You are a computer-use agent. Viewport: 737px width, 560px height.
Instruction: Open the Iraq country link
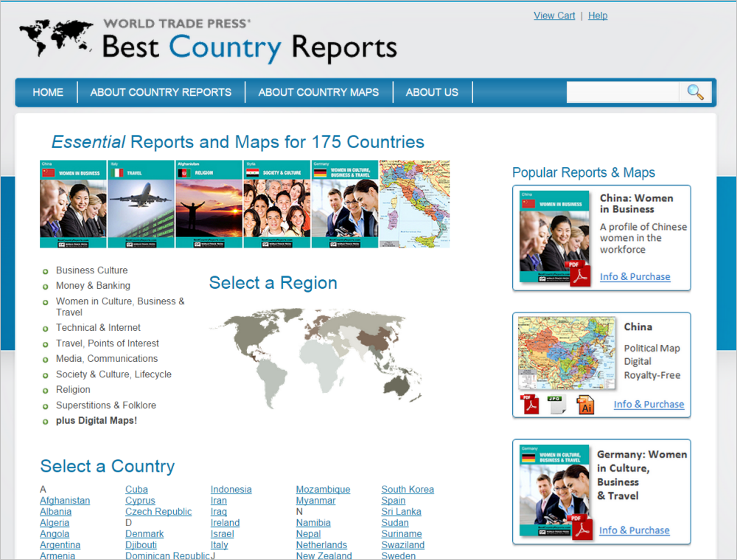[219, 512]
